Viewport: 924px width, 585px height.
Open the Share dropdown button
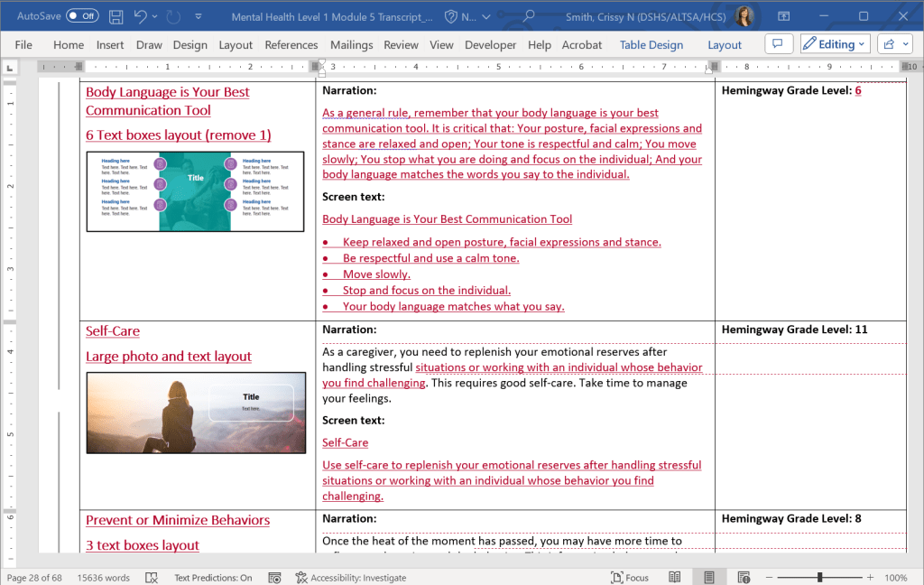tap(894, 44)
